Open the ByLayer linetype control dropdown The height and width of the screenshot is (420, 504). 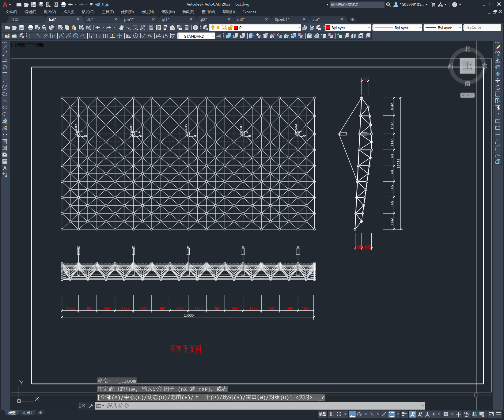(398, 28)
